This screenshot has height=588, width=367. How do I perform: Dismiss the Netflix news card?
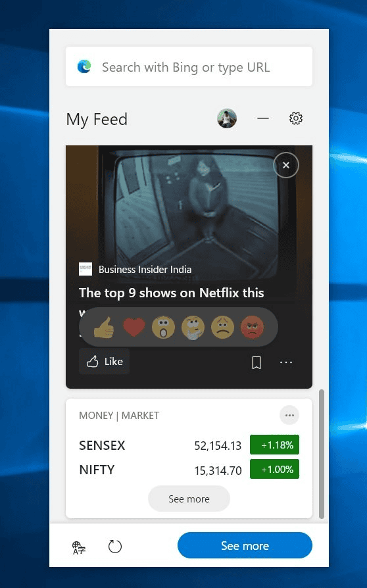[x=286, y=165]
